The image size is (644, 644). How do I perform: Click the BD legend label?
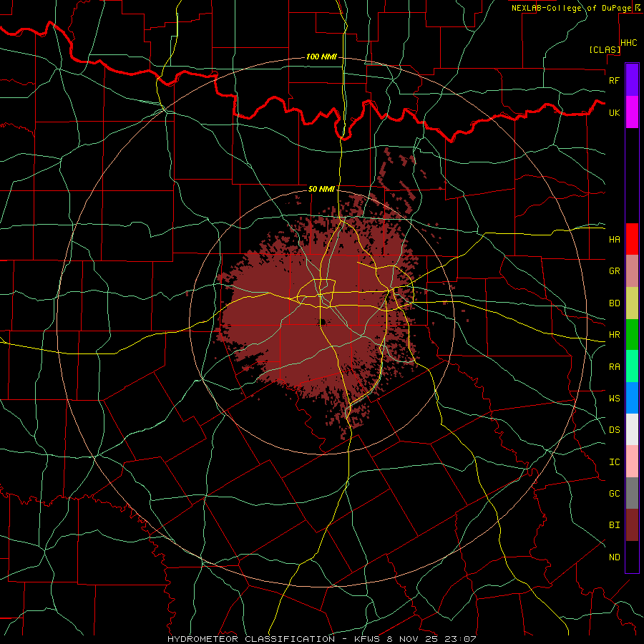(615, 303)
